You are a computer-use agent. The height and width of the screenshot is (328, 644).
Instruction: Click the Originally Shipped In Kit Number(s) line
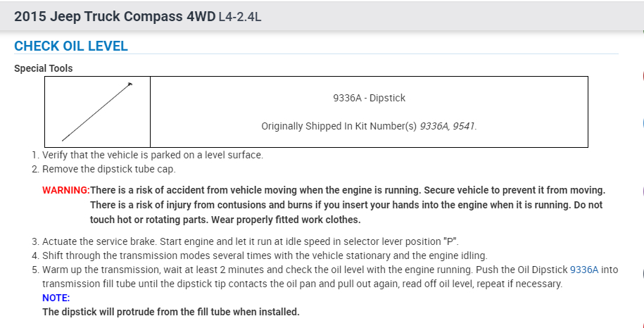click(x=369, y=127)
